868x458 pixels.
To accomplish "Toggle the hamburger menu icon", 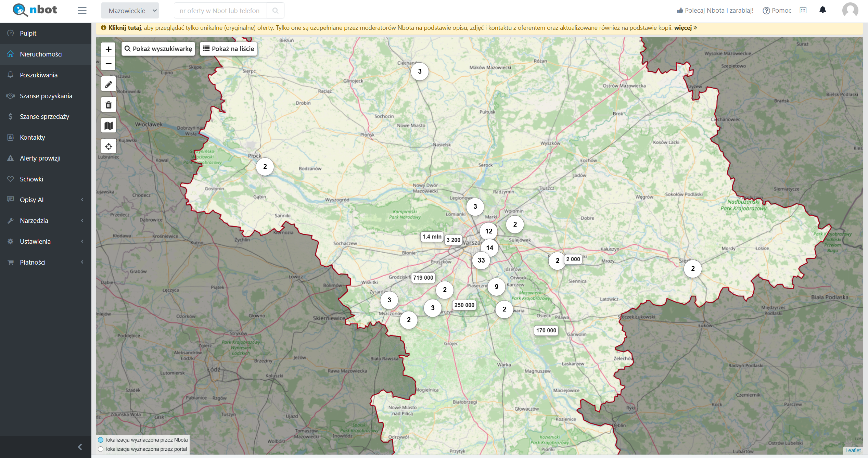I will pyautogui.click(x=82, y=11).
